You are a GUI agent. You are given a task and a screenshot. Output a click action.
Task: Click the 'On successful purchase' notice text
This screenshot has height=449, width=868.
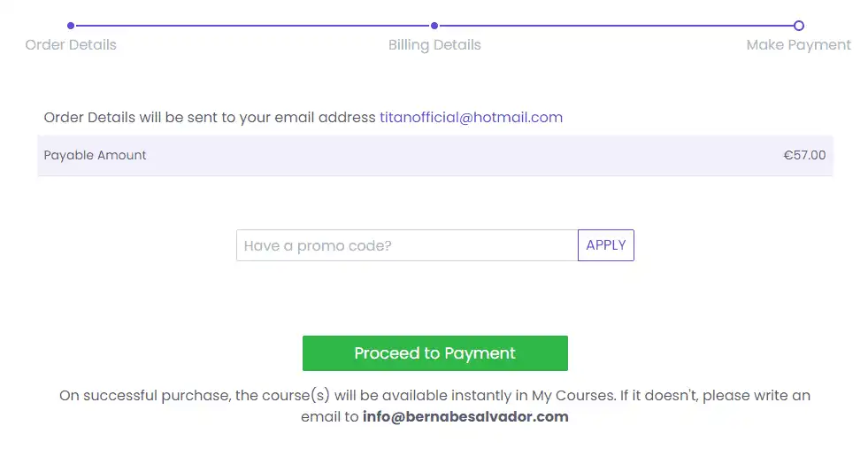(145, 395)
